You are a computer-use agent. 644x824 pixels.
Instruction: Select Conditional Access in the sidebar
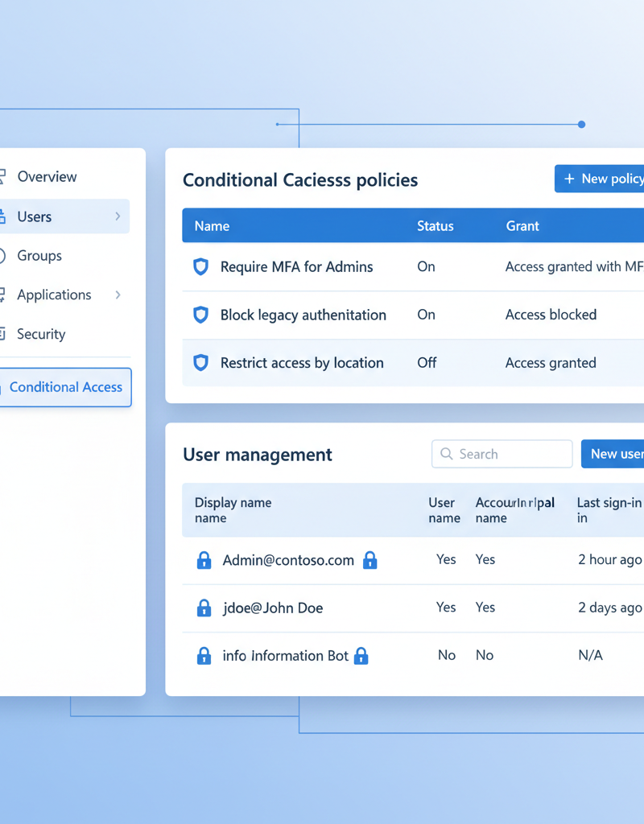[x=64, y=387]
